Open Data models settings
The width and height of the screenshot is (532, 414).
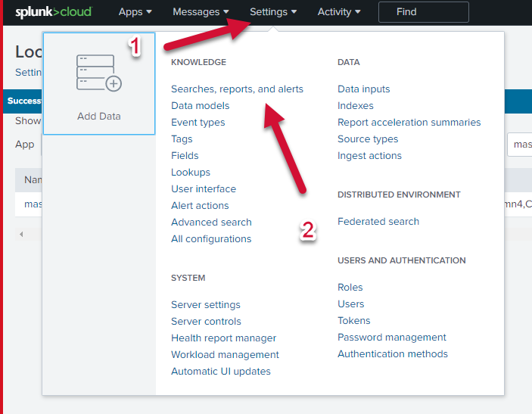coord(200,106)
